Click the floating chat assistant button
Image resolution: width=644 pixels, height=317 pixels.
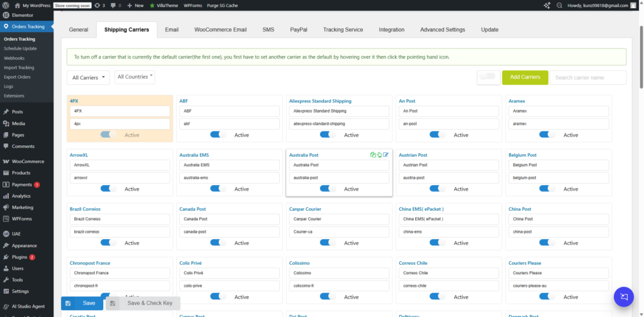coord(624,296)
